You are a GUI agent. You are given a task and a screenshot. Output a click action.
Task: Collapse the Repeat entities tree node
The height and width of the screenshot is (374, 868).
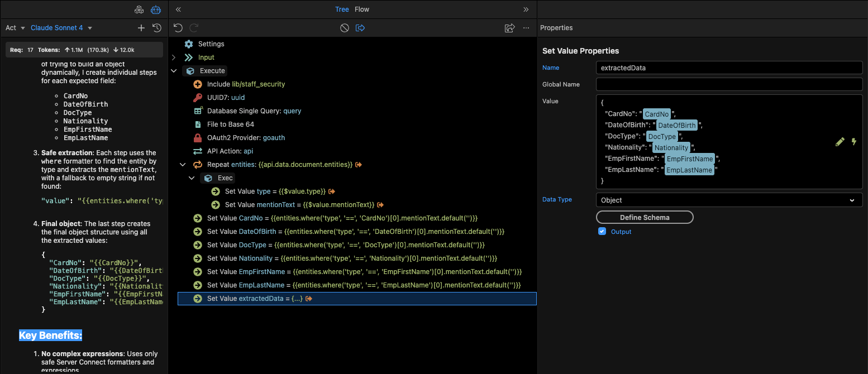point(183,165)
